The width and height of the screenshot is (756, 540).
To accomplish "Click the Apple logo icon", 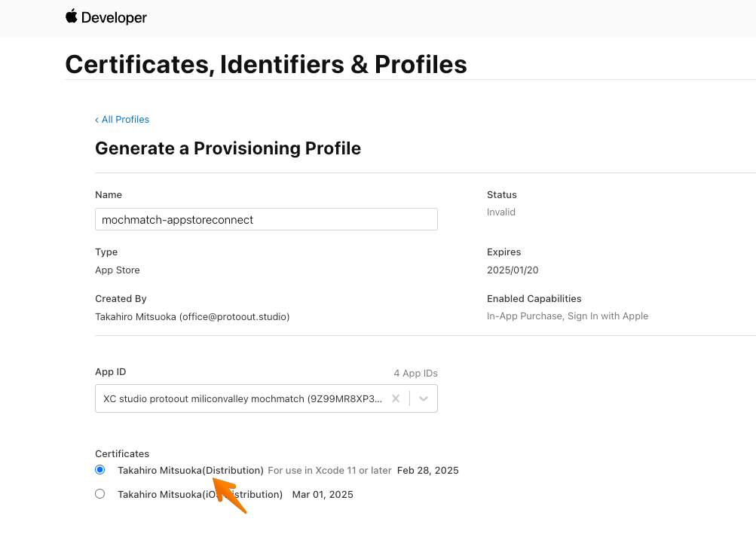I will [72, 16].
